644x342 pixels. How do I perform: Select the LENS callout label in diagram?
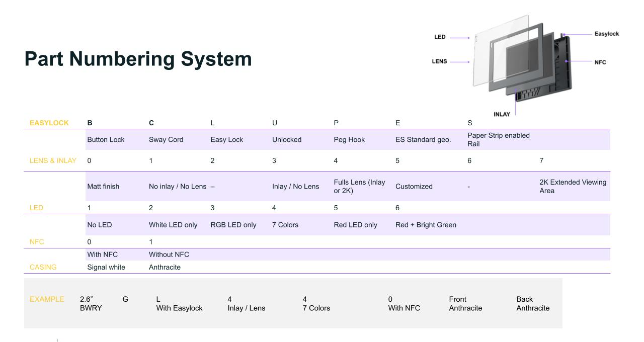[440, 62]
